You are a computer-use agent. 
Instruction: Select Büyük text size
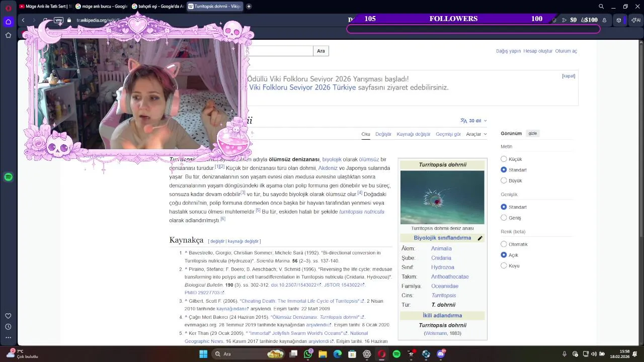pos(504,180)
